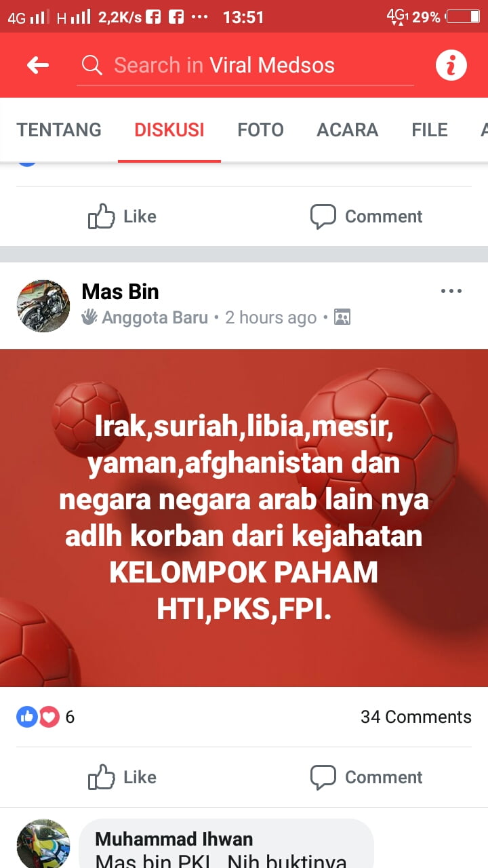The height and width of the screenshot is (868, 488).
Task: Open Muhammad Ihwan's profile avatar
Action: [43, 844]
